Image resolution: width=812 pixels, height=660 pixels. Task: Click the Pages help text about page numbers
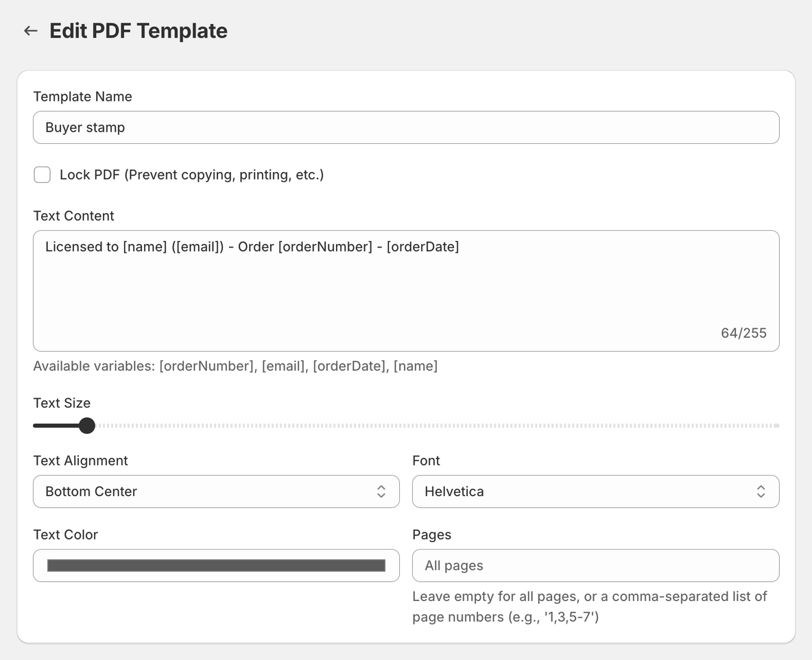point(589,607)
